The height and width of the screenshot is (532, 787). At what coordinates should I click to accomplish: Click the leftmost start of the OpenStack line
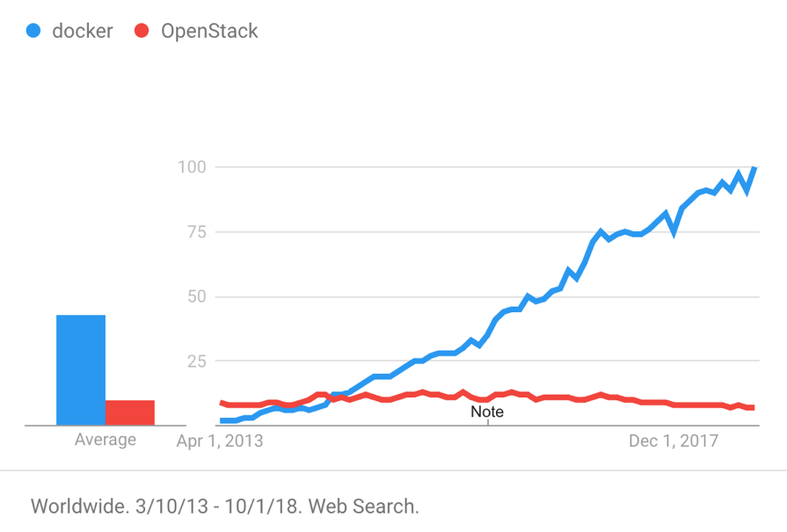(x=222, y=403)
